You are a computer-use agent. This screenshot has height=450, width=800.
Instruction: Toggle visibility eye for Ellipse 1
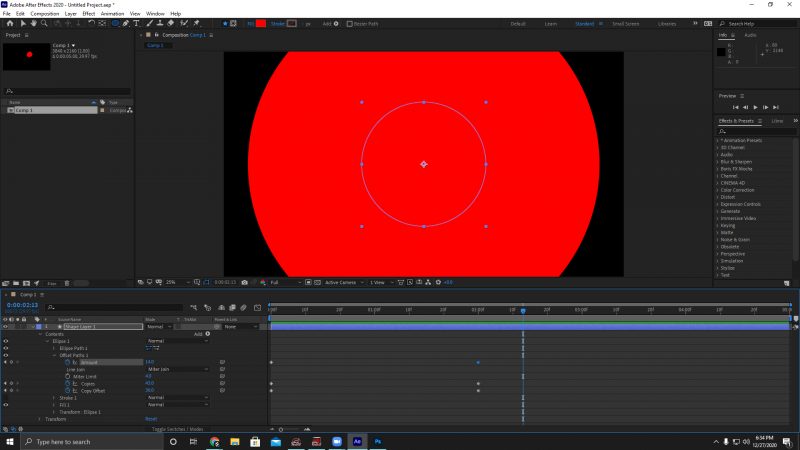(x=6, y=341)
